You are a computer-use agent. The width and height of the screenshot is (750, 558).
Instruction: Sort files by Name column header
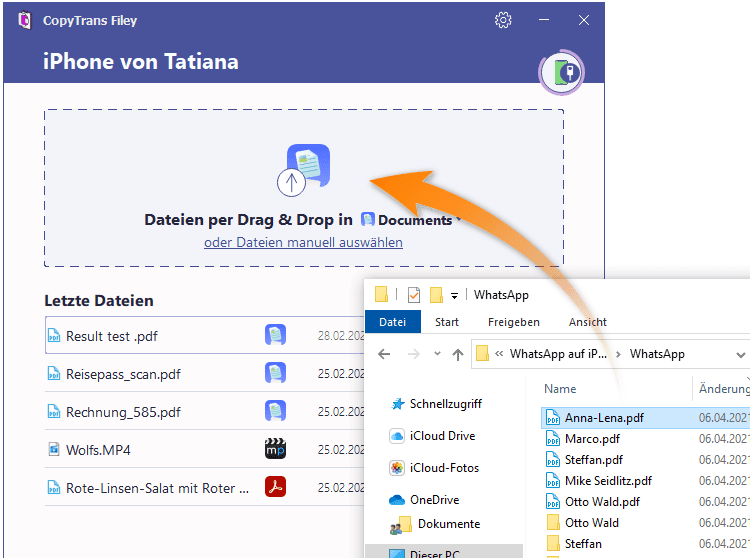point(560,389)
